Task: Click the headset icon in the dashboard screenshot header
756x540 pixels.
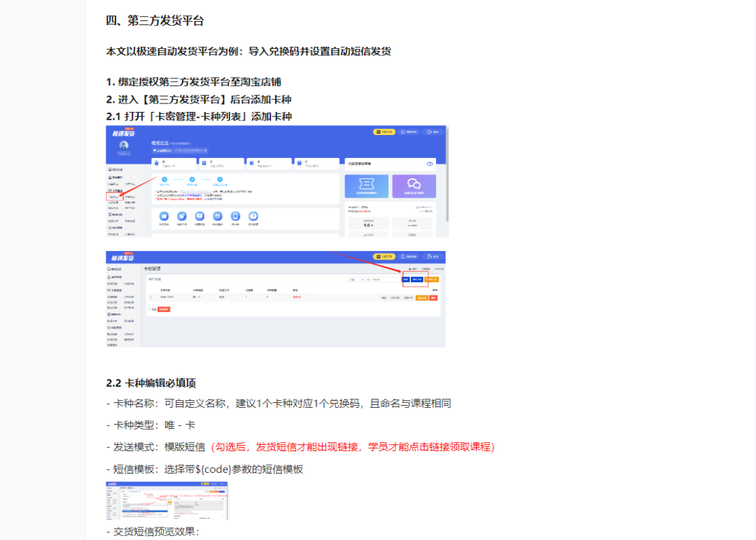Action: click(x=403, y=132)
